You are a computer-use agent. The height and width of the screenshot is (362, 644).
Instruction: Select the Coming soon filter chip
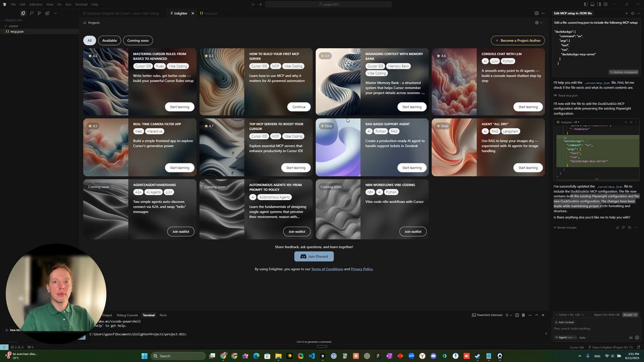tap(138, 40)
